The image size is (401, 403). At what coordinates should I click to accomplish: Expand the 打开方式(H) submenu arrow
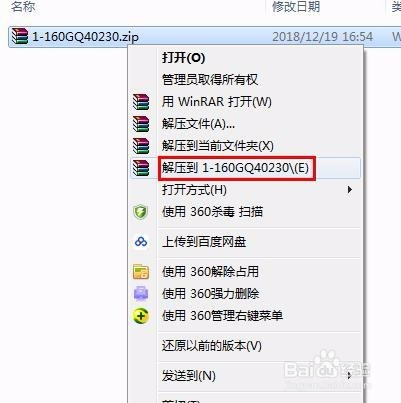click(349, 190)
